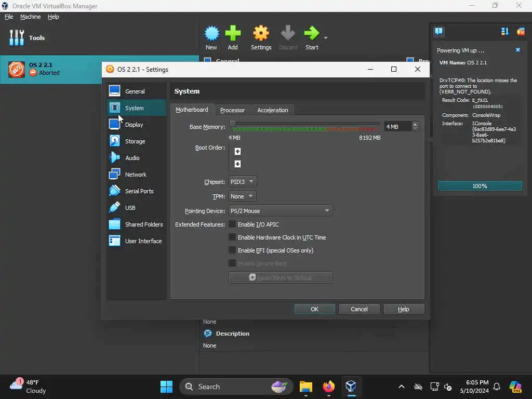Viewport: 532px width, 399px height.
Task: Open the Serial Ports settings category
Action: pos(137,191)
